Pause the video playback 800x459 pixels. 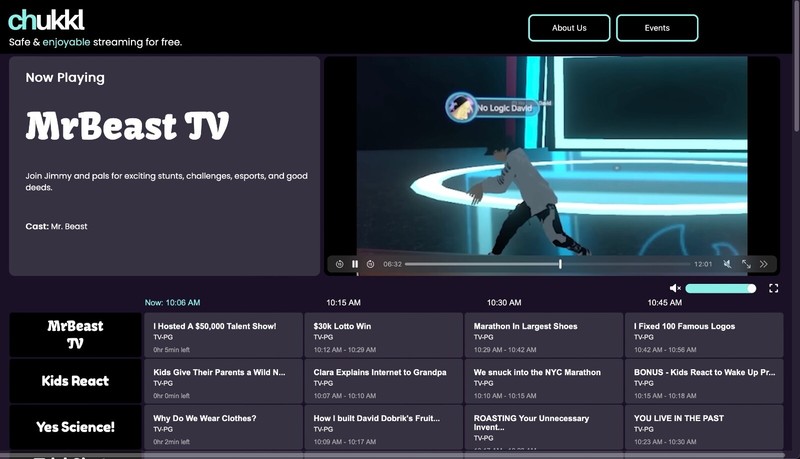tap(355, 264)
